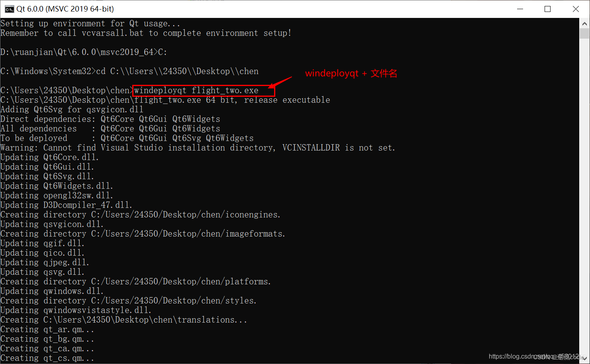Viewport: 590px width, 364px height.
Task: Click the 'Creating directory .../styles.' line
Action: (x=128, y=301)
